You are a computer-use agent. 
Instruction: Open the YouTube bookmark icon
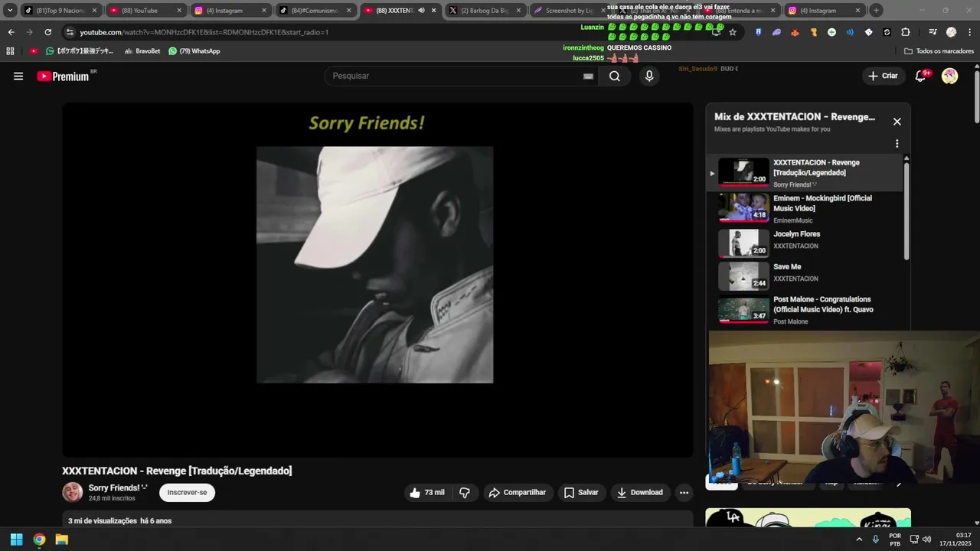click(34, 51)
